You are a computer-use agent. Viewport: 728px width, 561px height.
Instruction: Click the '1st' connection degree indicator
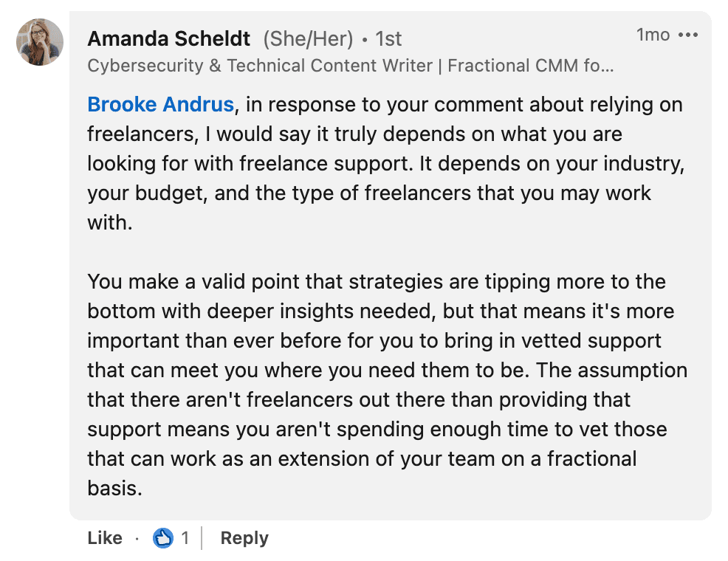(388, 38)
